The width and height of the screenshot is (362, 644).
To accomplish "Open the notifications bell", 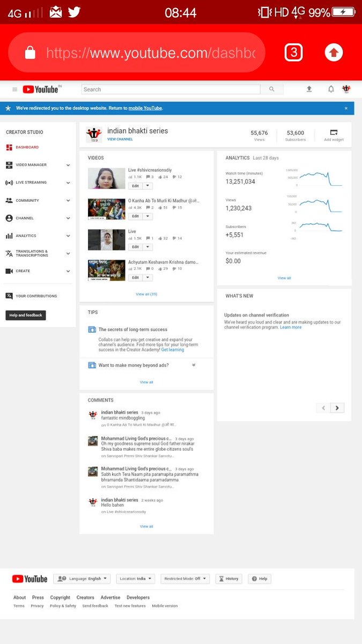I will [331, 89].
